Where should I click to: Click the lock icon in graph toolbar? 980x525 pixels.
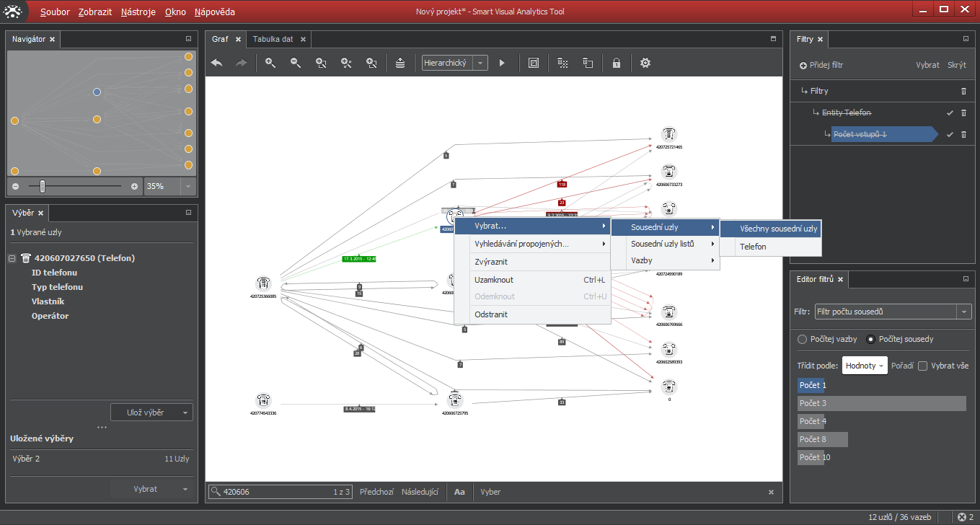coord(617,63)
